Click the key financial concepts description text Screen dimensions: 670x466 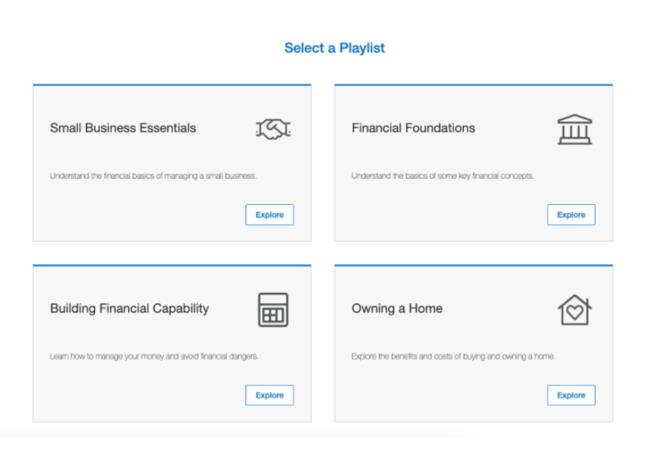(442, 176)
